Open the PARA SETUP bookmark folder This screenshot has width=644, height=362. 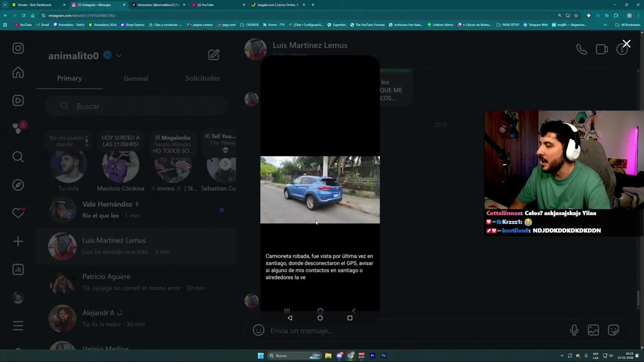coord(508,25)
